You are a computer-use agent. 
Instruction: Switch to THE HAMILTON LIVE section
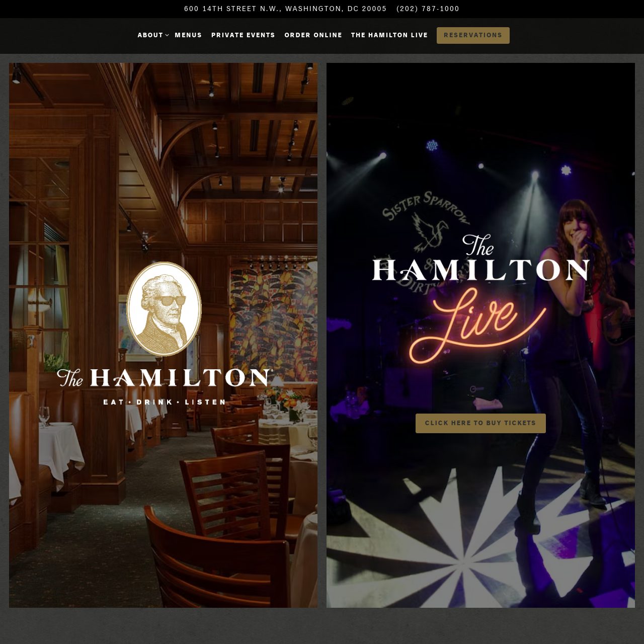click(x=389, y=34)
